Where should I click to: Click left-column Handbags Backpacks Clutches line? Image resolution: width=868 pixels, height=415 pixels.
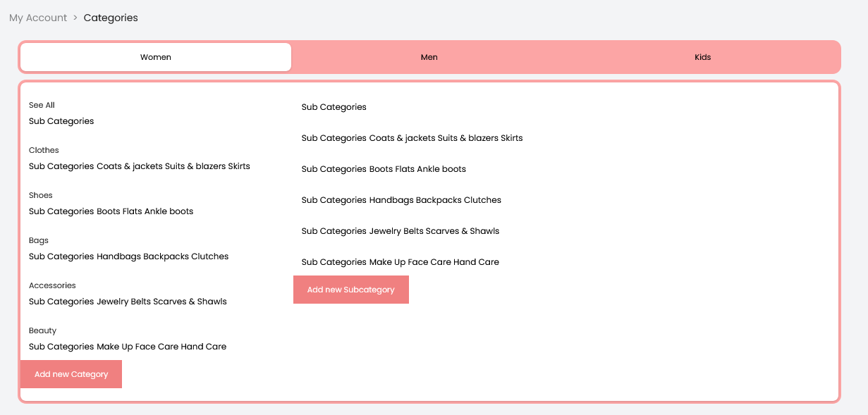tap(129, 256)
